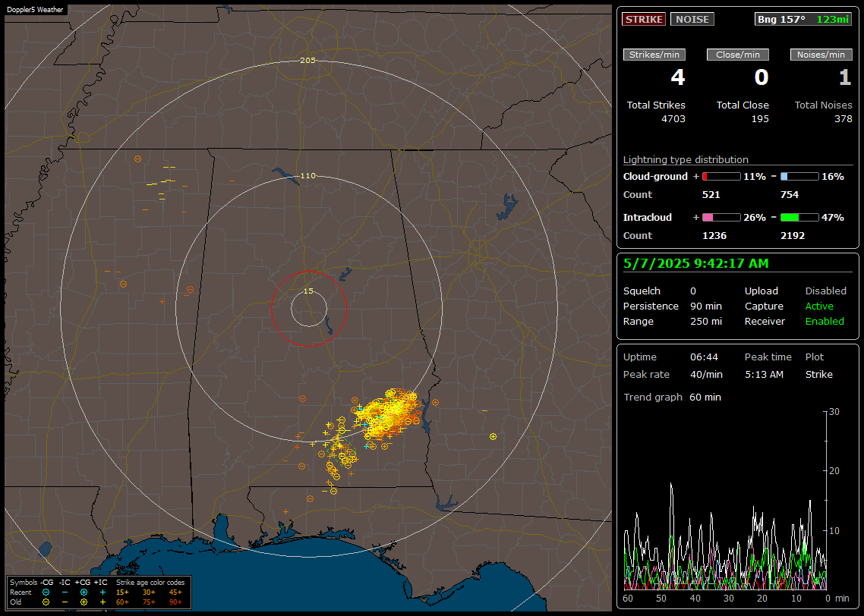Click the Lightning type distribution heading

[x=686, y=160]
